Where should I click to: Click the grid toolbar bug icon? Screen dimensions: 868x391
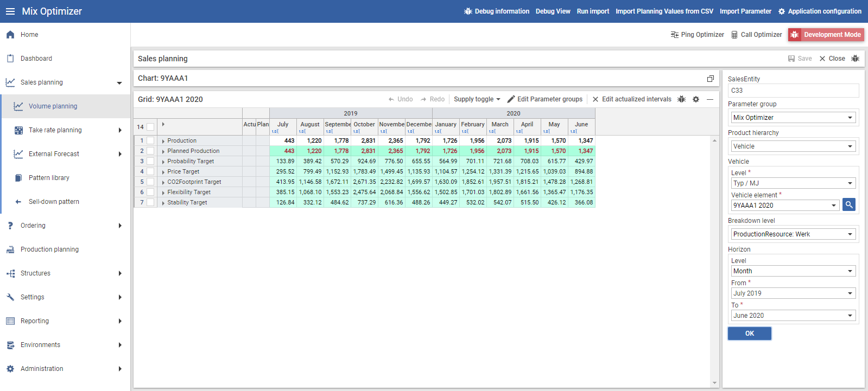pos(682,99)
